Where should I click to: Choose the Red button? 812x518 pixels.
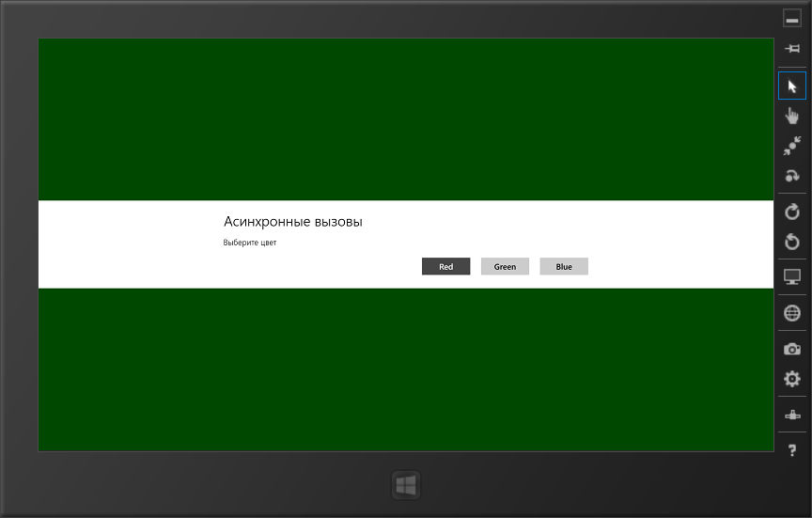[445, 266]
